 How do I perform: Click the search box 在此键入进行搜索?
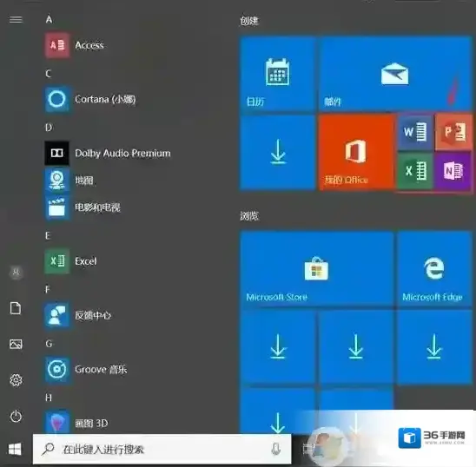click(162, 449)
